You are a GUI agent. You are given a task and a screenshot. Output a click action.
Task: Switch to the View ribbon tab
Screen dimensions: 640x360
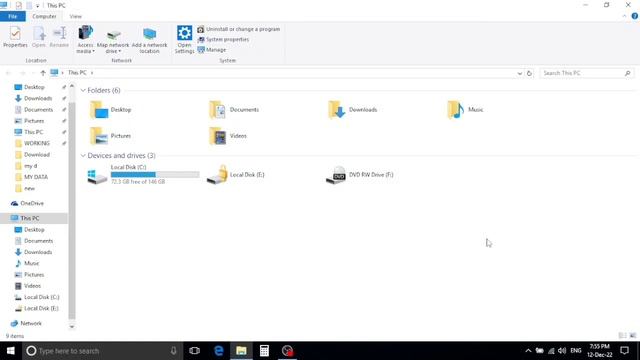click(x=76, y=16)
